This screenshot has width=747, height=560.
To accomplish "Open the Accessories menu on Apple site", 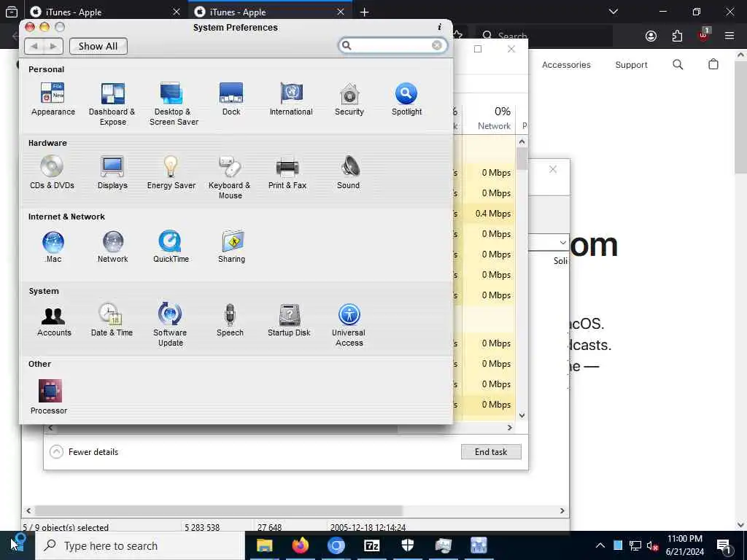I will 566,65.
